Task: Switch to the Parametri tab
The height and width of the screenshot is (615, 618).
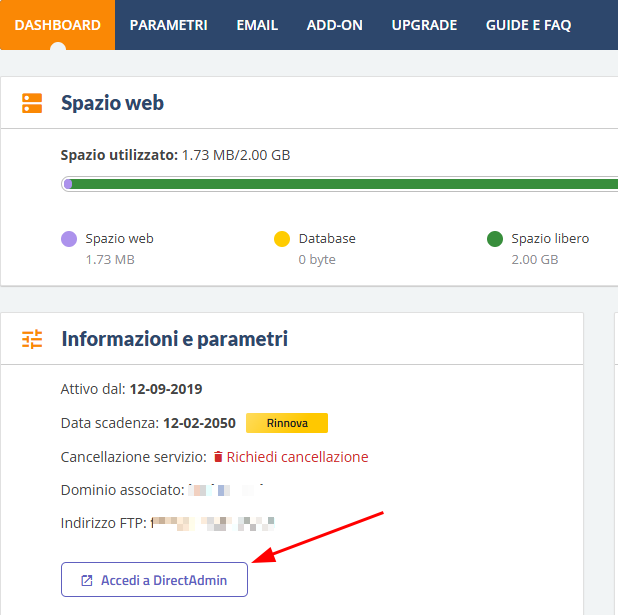Action: coord(168,25)
